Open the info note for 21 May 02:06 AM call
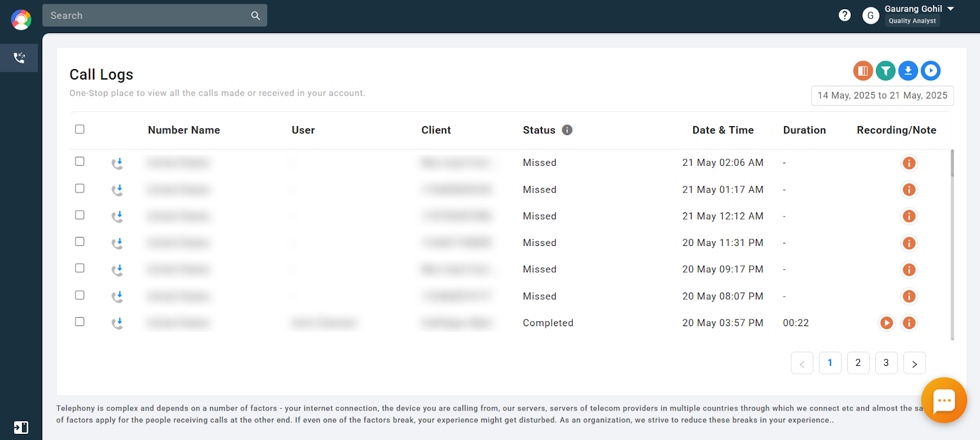Screen dimensions: 980x440 tap(909, 163)
